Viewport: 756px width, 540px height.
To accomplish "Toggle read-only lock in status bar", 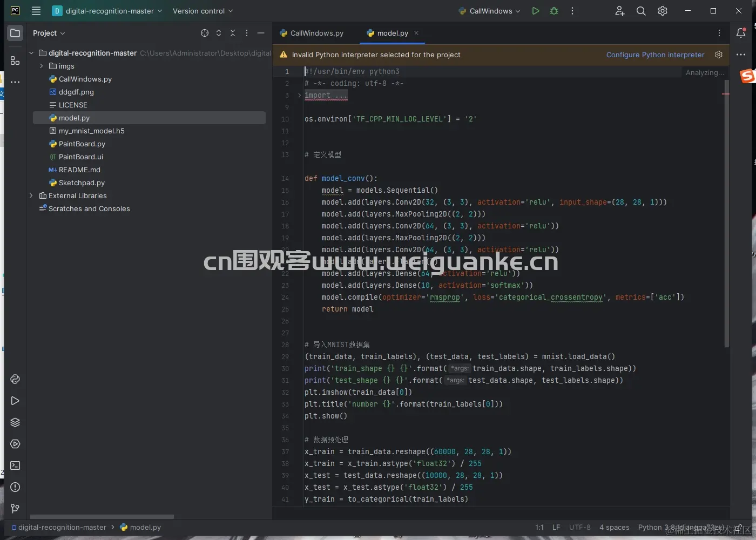I will tap(739, 527).
